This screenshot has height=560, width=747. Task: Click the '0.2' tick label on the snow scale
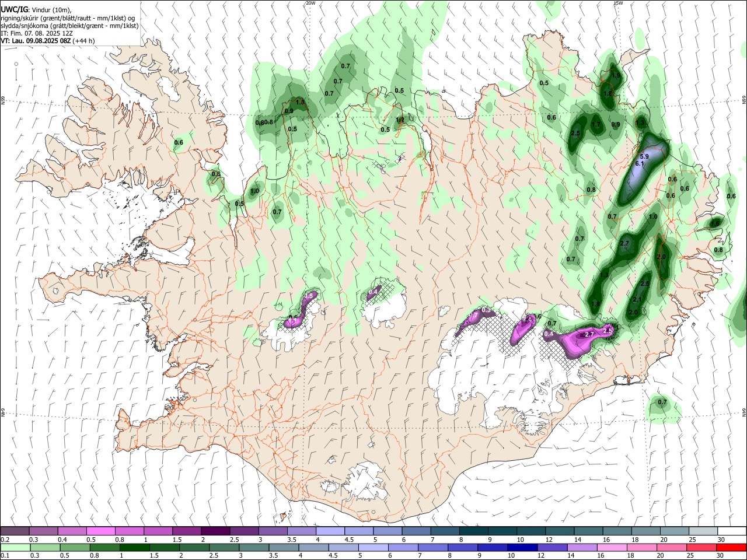[5, 540]
